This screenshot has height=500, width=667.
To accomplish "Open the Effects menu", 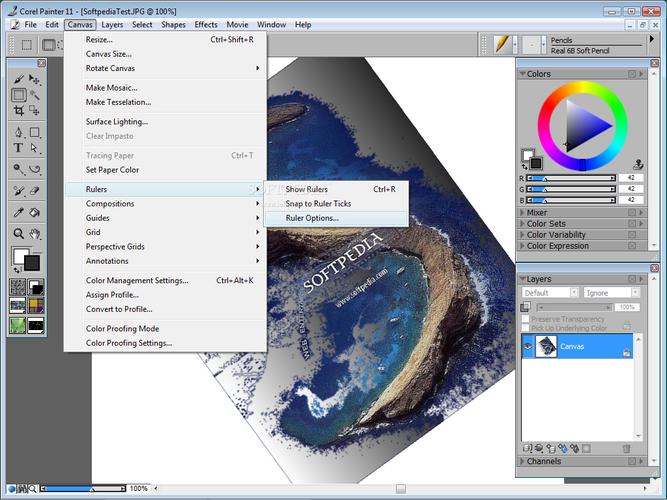I will click(x=206, y=25).
